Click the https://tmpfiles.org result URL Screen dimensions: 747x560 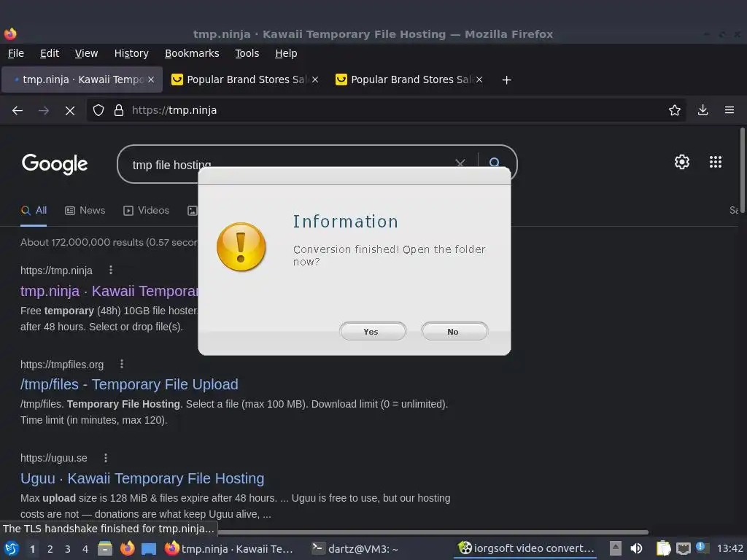click(62, 365)
